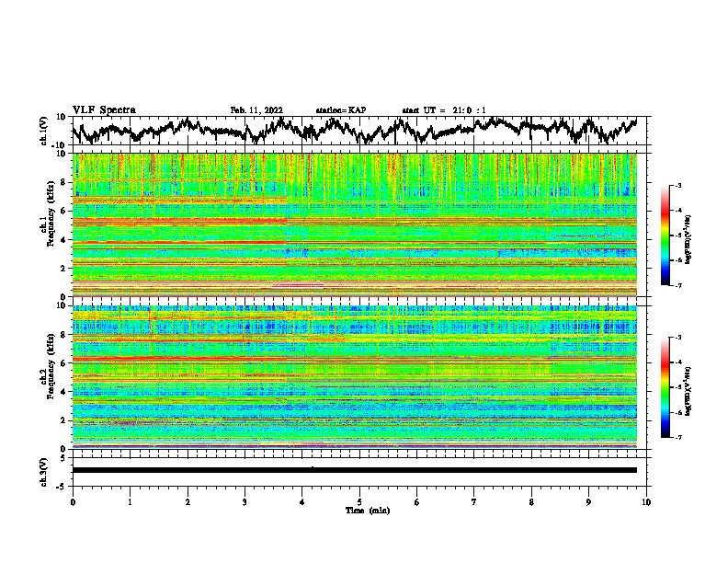Click the date text "Feb. 11, 2022"
The width and height of the screenshot is (728, 563).
click(256, 110)
